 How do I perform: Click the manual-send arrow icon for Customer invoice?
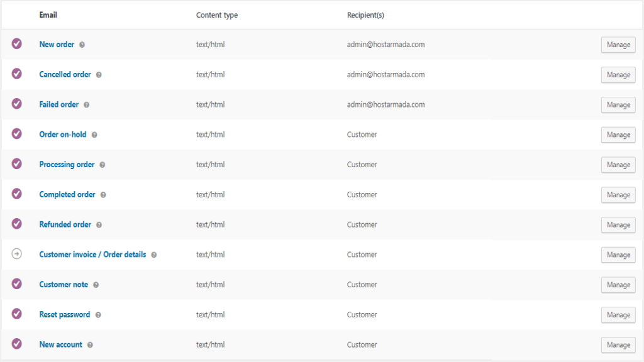tap(17, 254)
